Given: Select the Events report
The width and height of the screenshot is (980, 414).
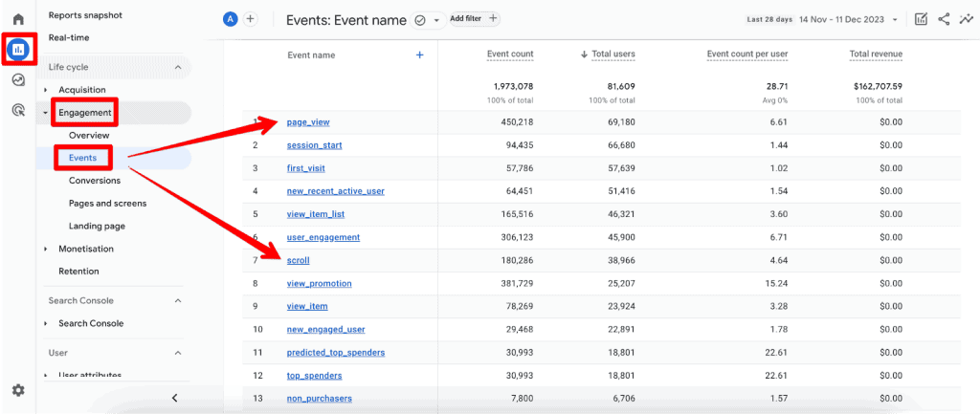Looking at the screenshot, I should tap(83, 158).
